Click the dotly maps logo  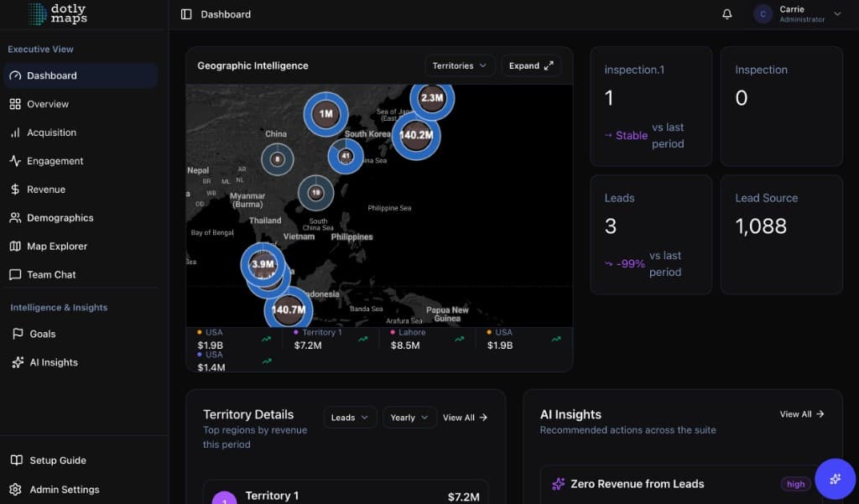pos(58,13)
